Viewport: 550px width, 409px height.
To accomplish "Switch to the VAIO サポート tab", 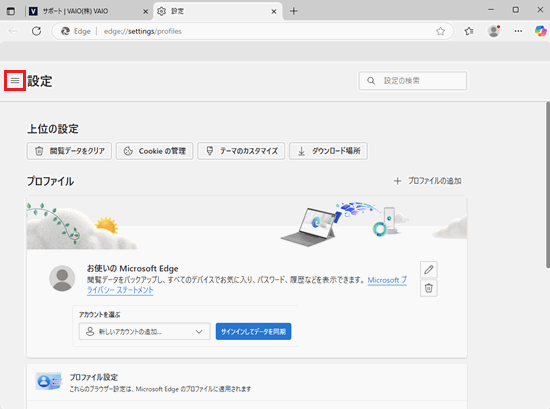I will (x=89, y=11).
